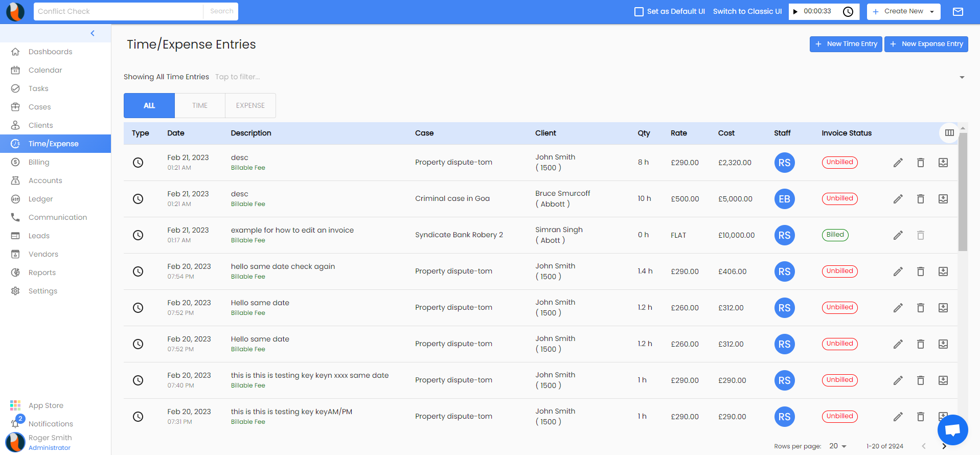The width and height of the screenshot is (980, 455).
Task: Switch to the TIME tab
Action: click(199, 105)
